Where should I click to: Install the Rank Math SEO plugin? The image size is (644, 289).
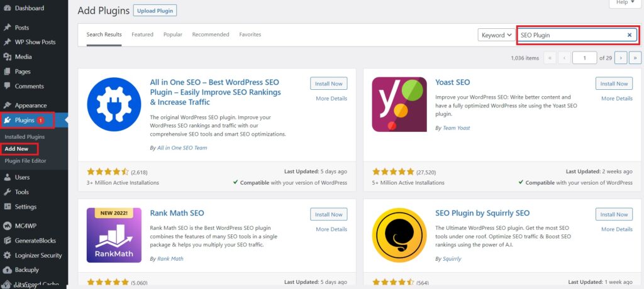pos(328,214)
